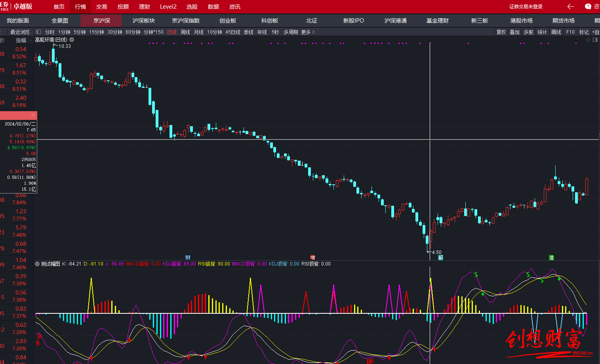Select the 月线 monthly period
Screen dimensions: 600x364
[199, 32]
